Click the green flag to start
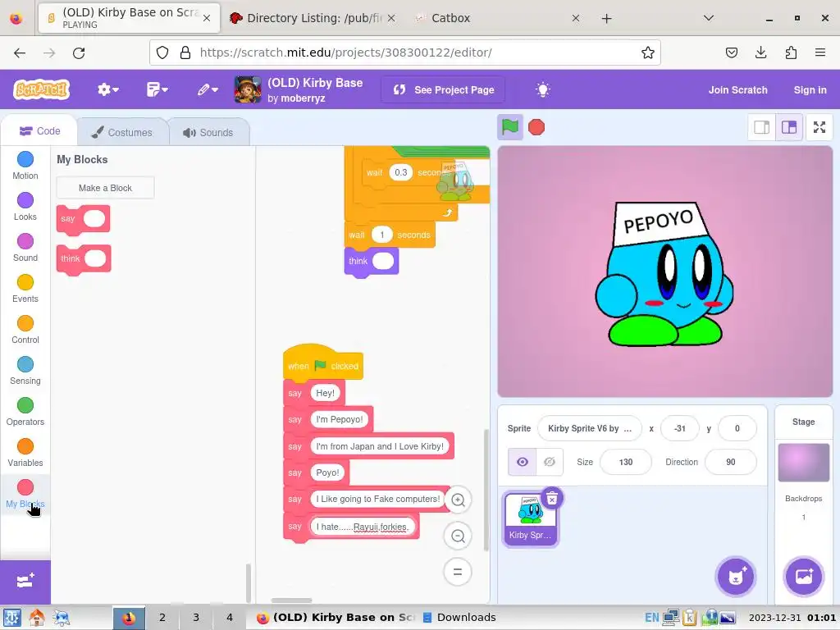This screenshot has width=840, height=630. click(x=509, y=127)
